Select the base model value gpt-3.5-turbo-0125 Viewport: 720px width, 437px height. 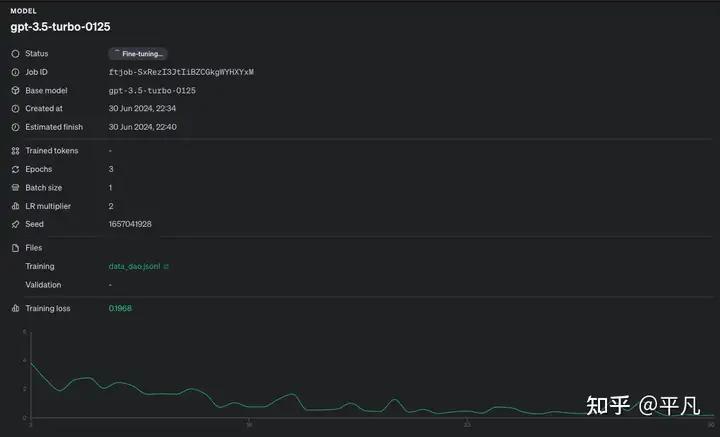coord(152,90)
